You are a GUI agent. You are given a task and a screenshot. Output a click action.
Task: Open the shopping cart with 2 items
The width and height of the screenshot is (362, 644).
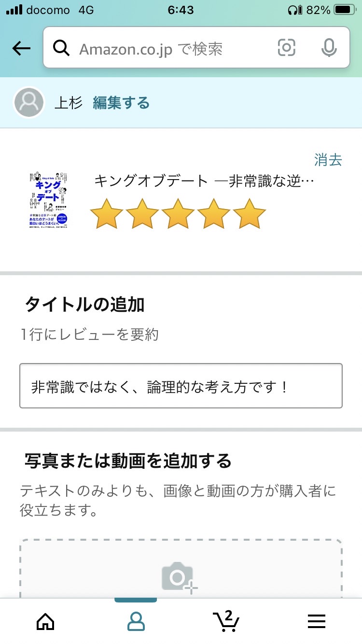tap(226, 621)
